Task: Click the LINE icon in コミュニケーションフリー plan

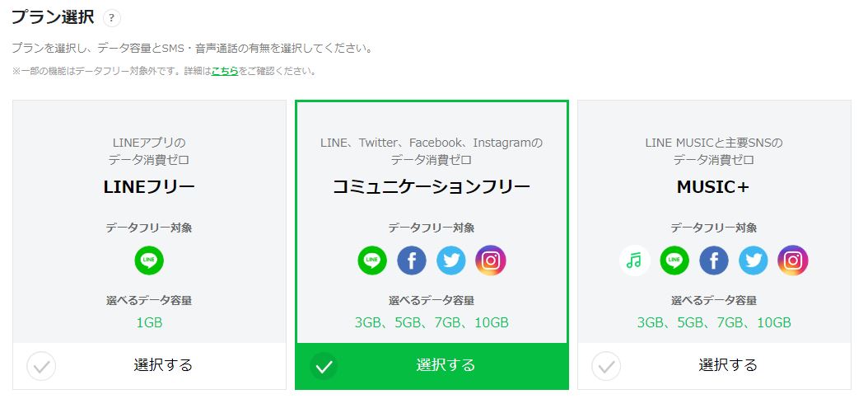Action: [x=372, y=261]
